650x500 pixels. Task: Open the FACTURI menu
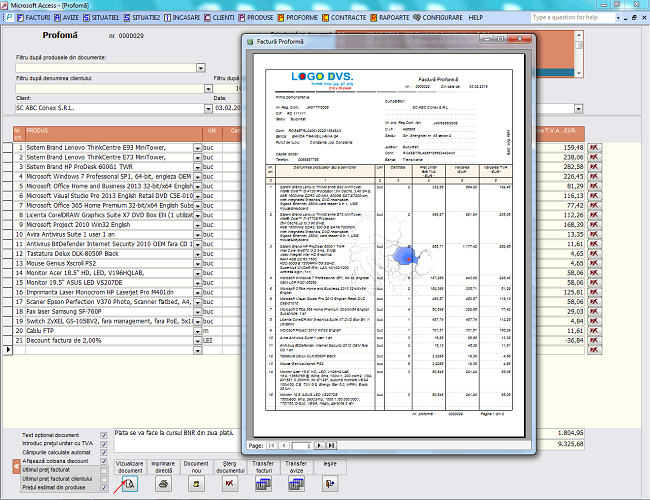coord(33,17)
